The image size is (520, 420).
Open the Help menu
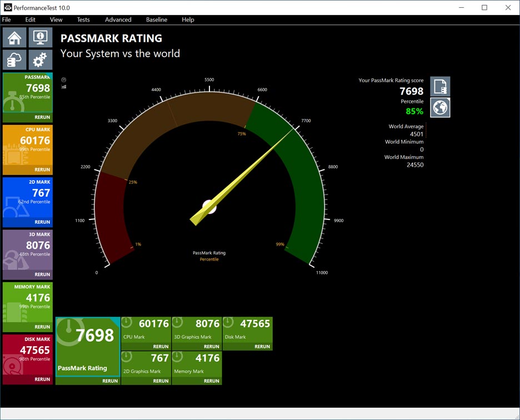[x=188, y=19]
